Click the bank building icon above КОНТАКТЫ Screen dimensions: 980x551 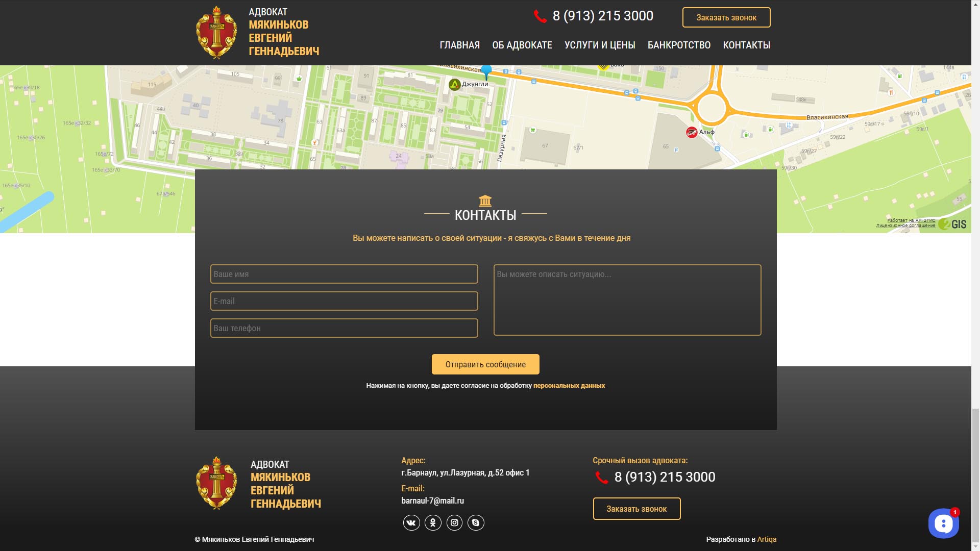485,201
